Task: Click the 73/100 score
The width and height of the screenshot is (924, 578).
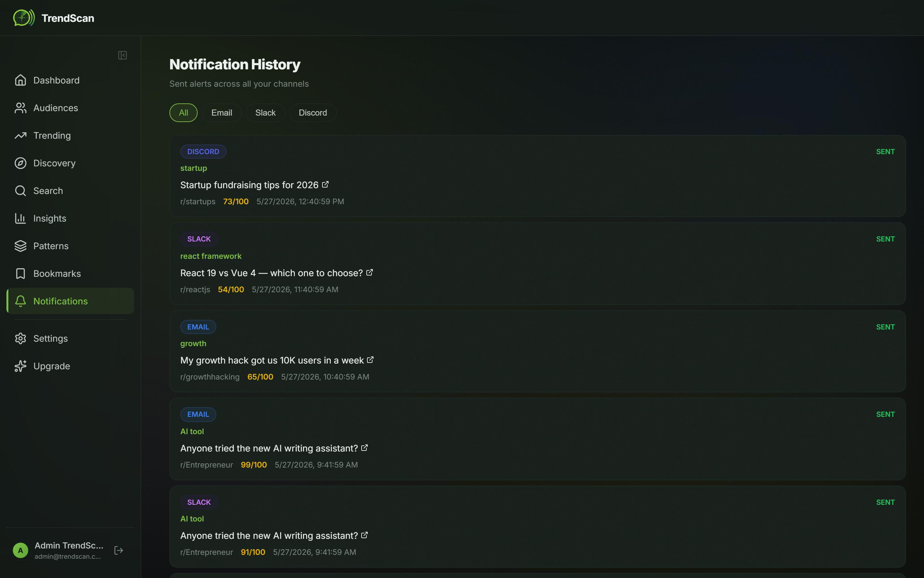Action: (236, 201)
